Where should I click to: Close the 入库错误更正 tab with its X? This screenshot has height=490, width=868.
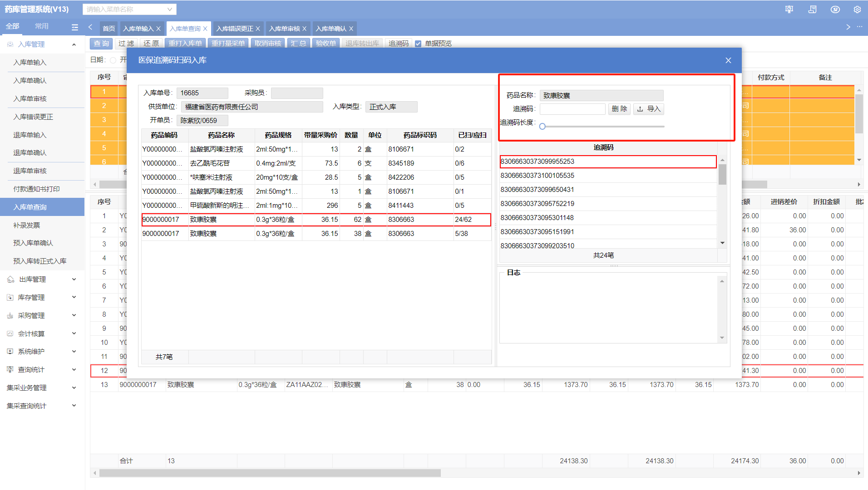(258, 29)
